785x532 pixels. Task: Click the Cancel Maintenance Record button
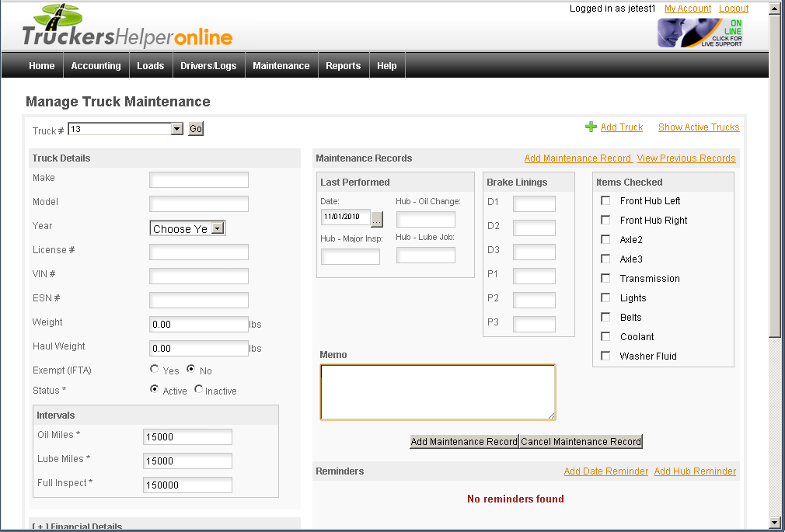[x=581, y=442]
